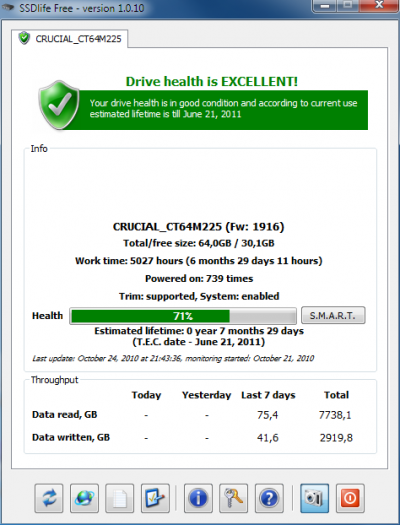The width and height of the screenshot is (400, 525).
Task: Click the refresh arrows icon
Action: coord(49,498)
